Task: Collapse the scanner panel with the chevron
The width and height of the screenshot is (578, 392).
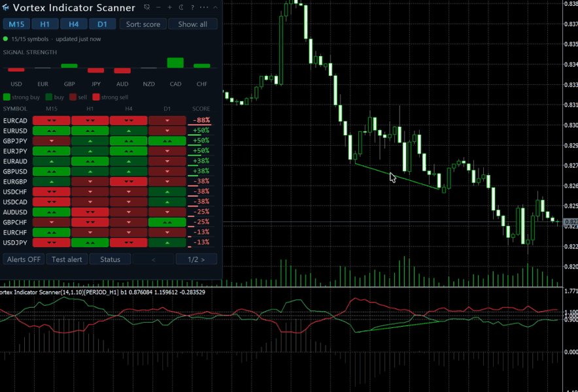Action: [215, 7]
